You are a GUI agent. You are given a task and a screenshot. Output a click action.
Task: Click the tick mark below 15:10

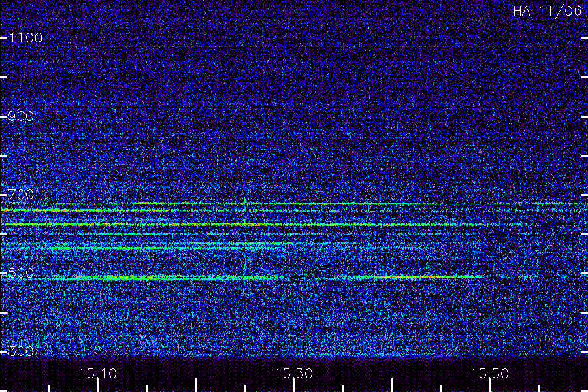[x=98, y=385]
